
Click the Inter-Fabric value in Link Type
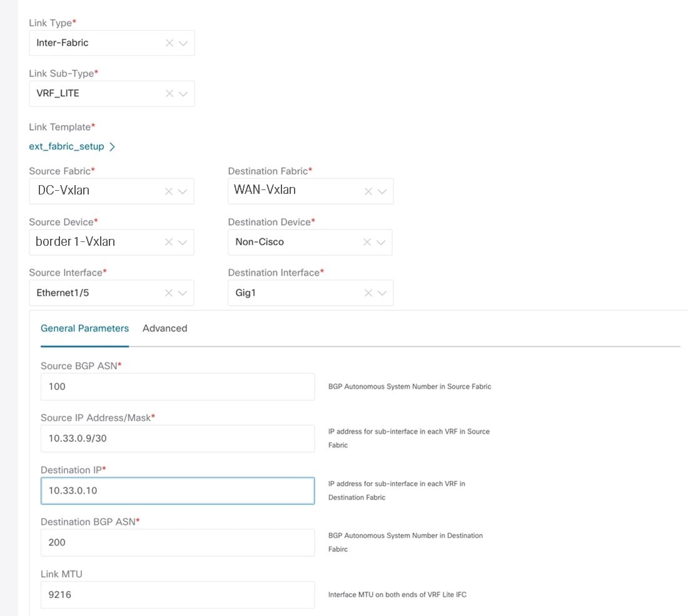(63, 43)
